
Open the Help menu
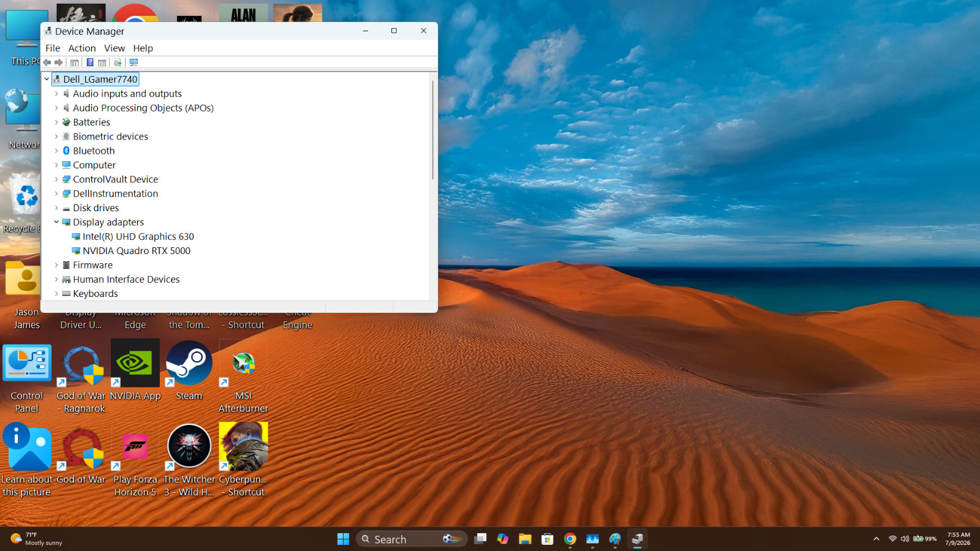(x=143, y=48)
